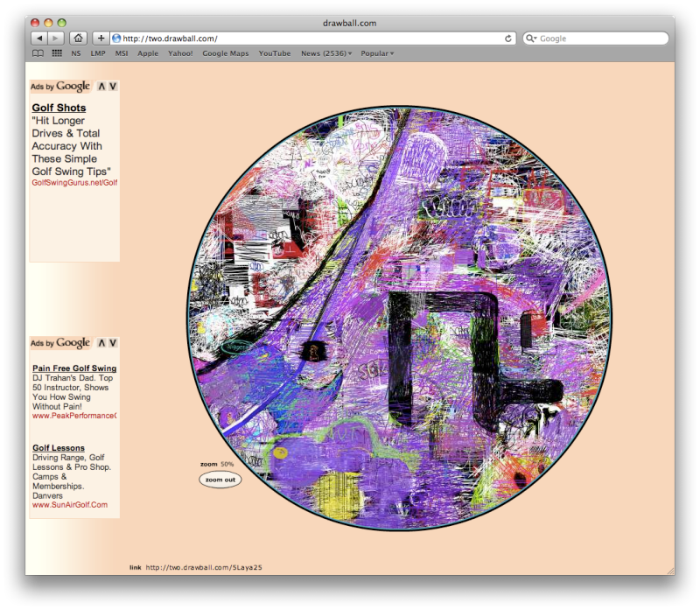Open the Pain Free Golf Swing link
The width and height of the screenshot is (700, 610).
click(x=74, y=368)
